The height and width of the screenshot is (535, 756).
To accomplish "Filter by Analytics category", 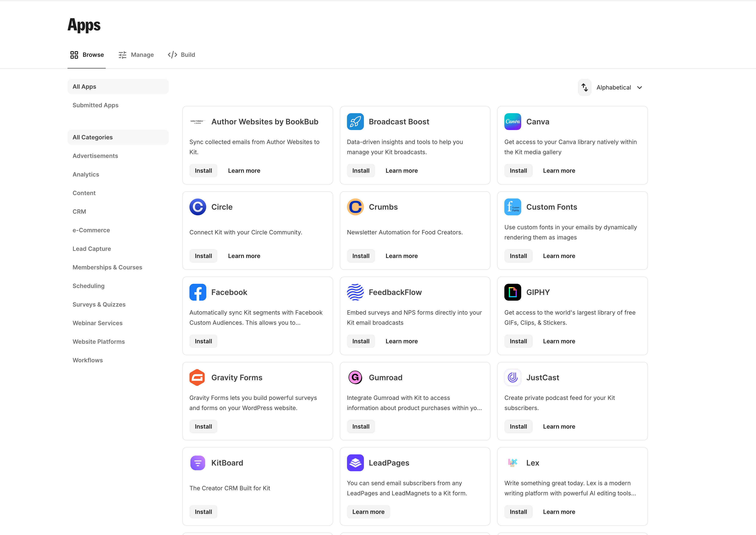I will pos(118,174).
